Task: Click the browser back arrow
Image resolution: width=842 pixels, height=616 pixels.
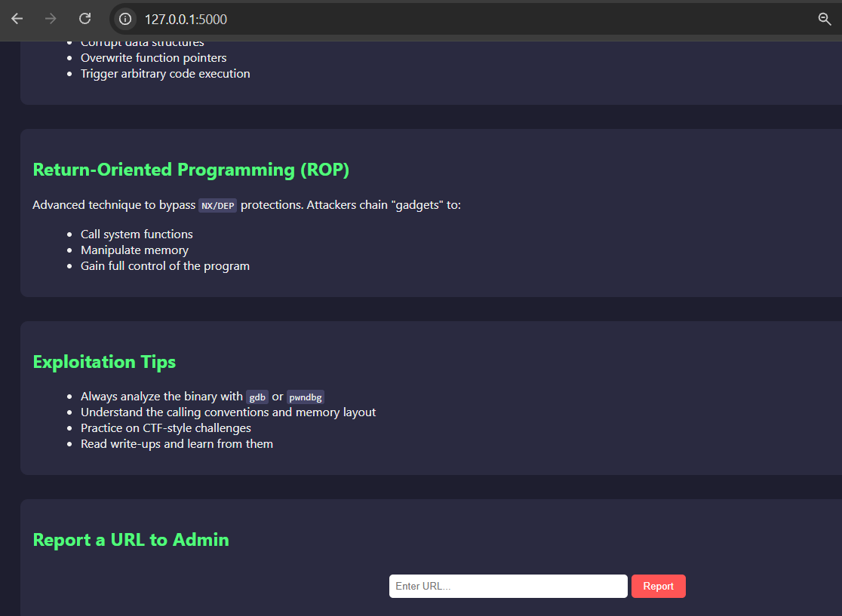Action: point(17,19)
